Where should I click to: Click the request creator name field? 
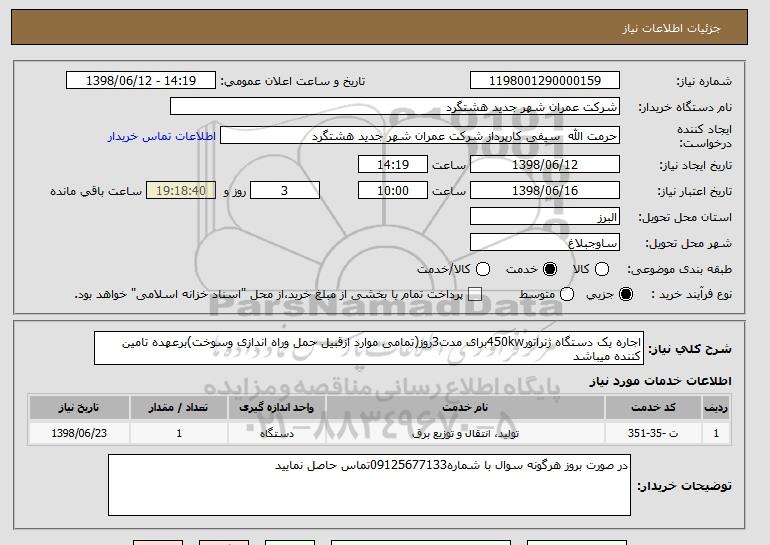point(420,136)
